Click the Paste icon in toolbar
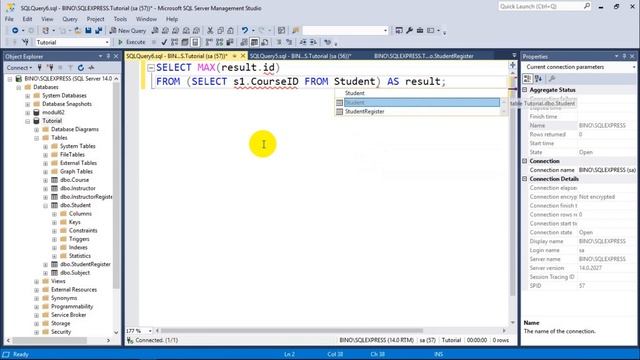The height and width of the screenshot is (360, 640). click(x=231, y=31)
